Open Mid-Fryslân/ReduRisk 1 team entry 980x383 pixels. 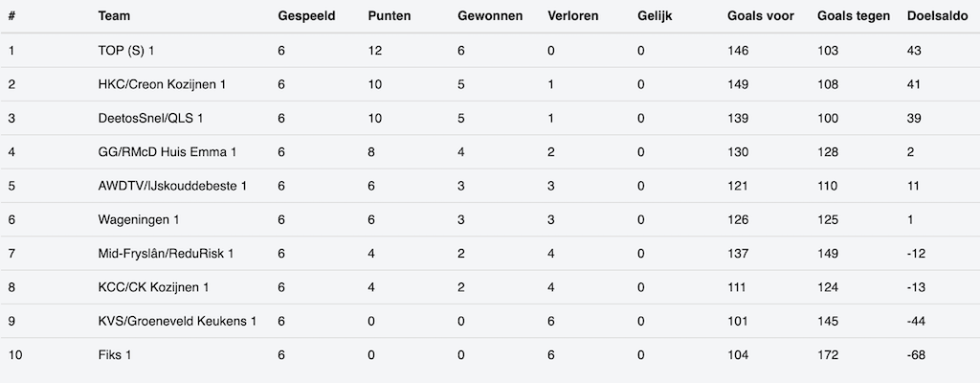point(166,254)
